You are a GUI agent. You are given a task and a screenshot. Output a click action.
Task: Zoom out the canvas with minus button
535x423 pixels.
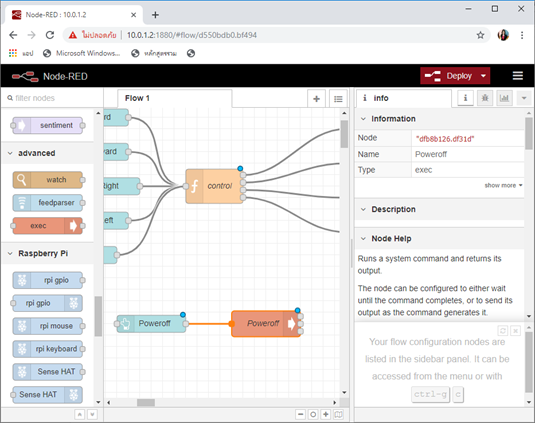[x=300, y=414]
